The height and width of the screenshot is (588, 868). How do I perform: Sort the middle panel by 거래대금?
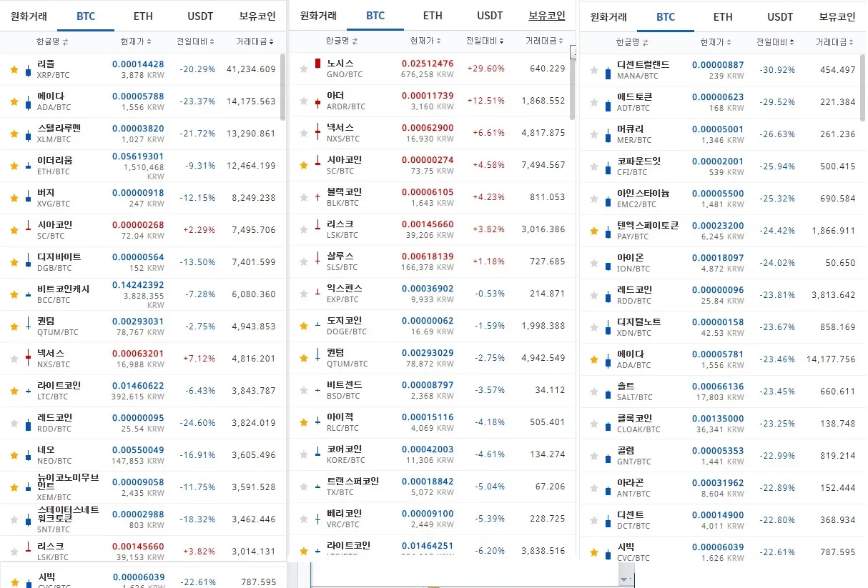click(545, 41)
